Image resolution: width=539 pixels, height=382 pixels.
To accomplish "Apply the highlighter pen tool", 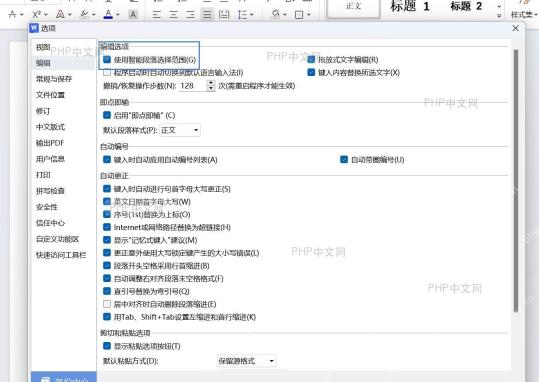I will coord(84,14).
